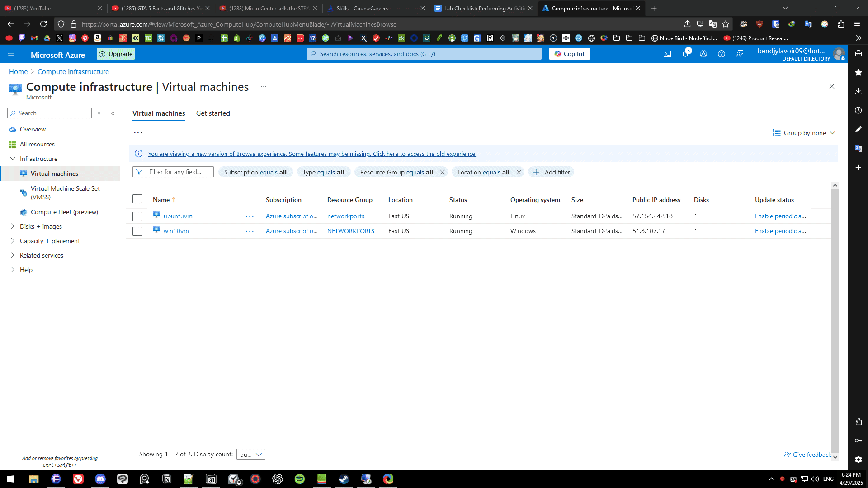Open the top bar feedback icon
868x488 pixels.
(740, 54)
